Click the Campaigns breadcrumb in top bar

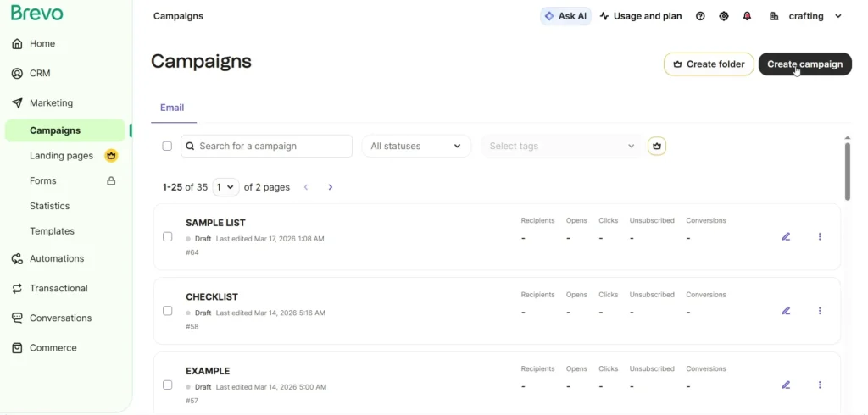[178, 16]
